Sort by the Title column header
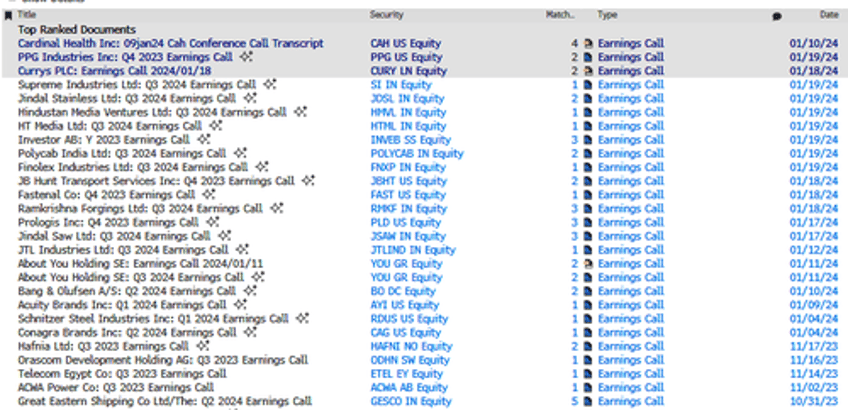The image size is (848, 410). (x=27, y=15)
